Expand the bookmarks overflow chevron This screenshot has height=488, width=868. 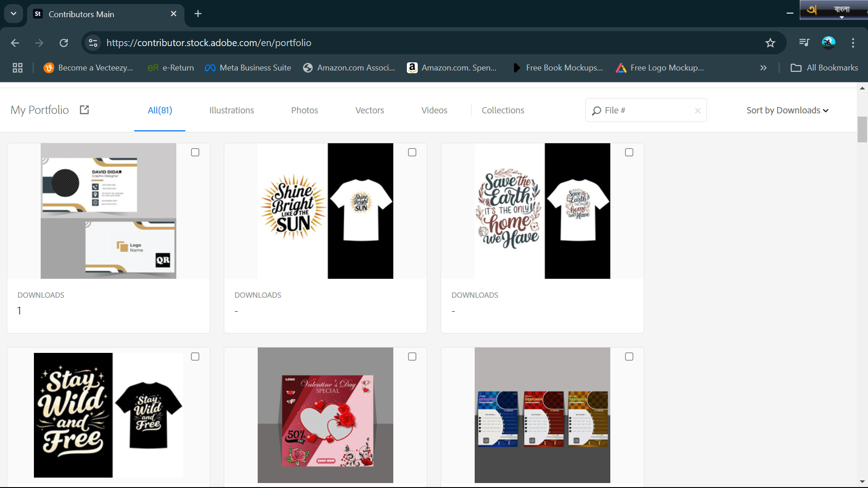click(763, 68)
